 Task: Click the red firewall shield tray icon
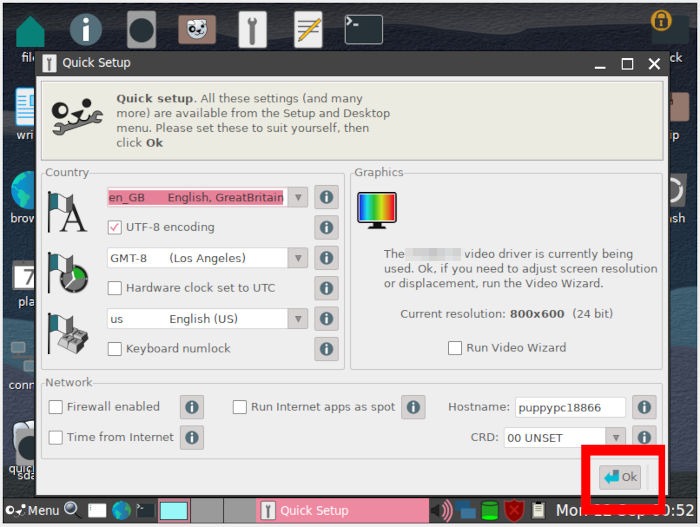tap(514, 510)
